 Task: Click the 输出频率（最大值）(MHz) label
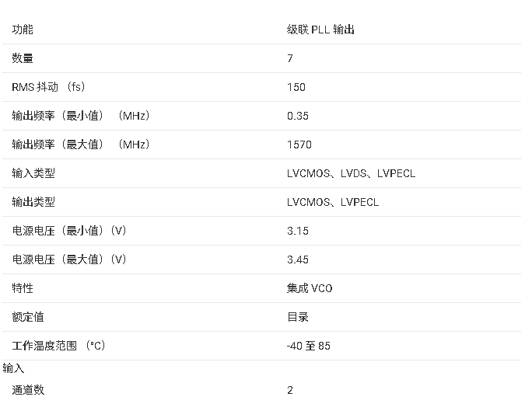81,145
